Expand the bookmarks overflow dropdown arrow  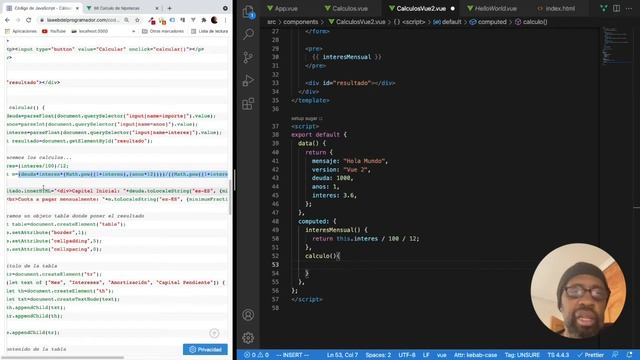[133, 31]
